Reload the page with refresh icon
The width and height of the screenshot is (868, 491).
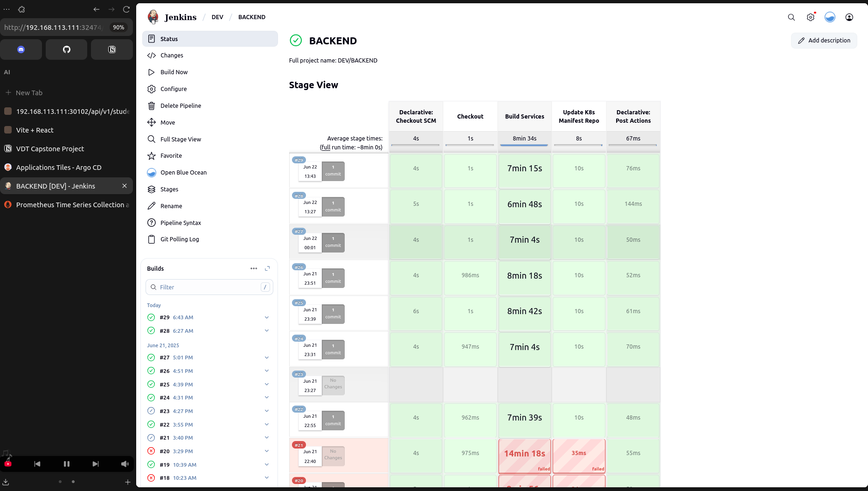126,9
